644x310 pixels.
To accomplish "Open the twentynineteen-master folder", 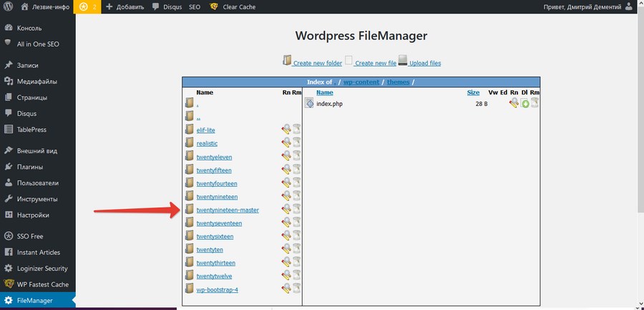I will coord(228,210).
